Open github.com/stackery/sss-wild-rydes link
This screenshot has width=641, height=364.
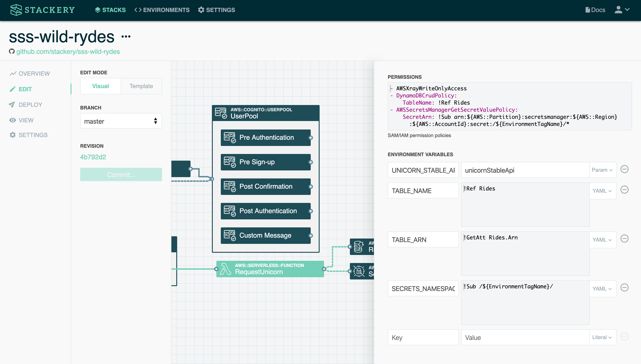tap(68, 51)
